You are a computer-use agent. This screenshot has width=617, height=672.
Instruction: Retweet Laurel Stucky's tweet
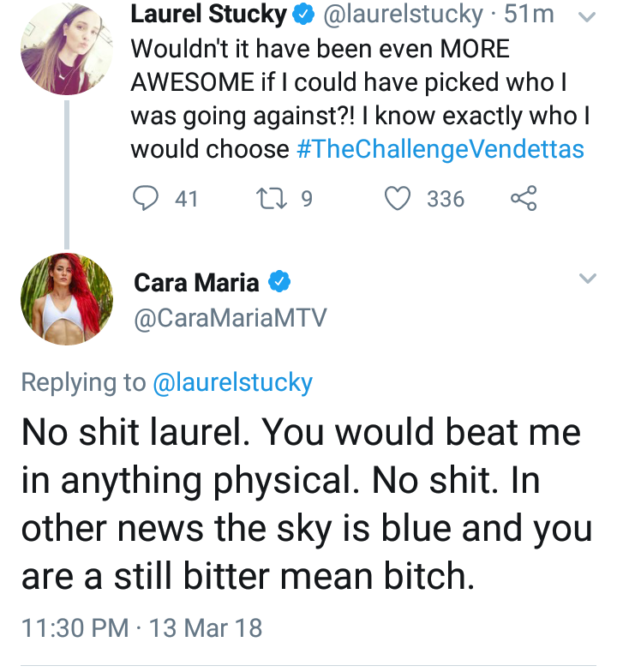[x=272, y=199]
